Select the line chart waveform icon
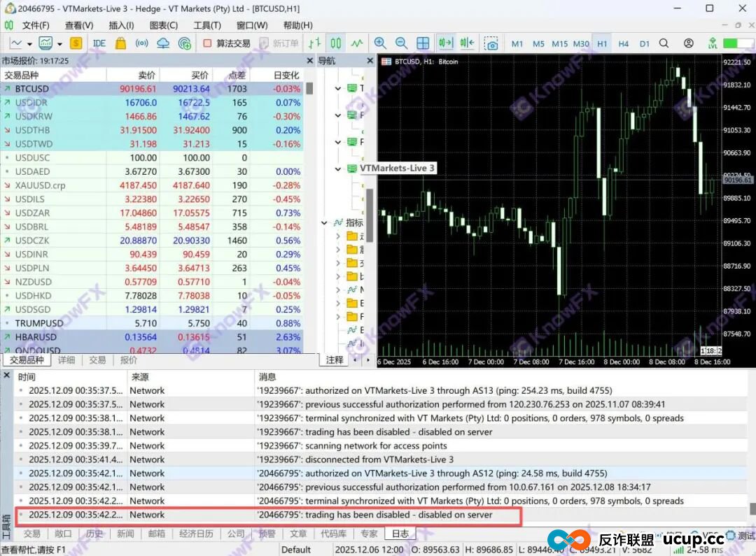Viewport: 756px width, 556px height. click(357, 43)
